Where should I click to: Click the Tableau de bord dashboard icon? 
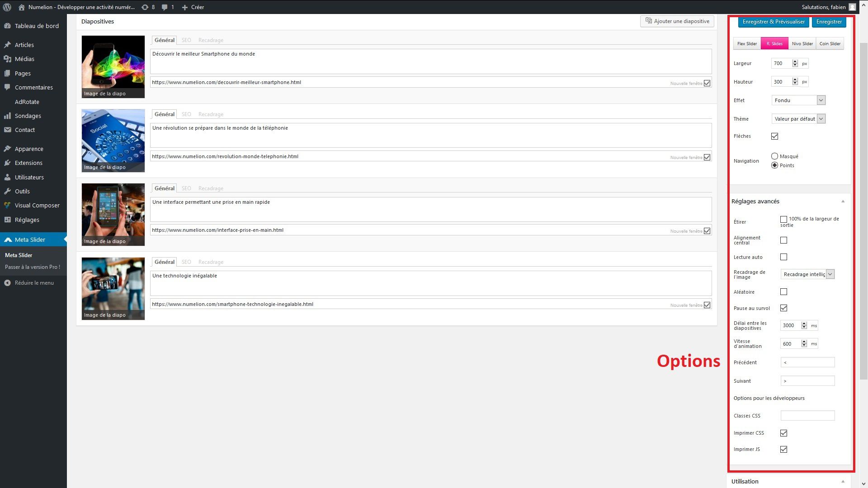pyautogui.click(x=7, y=26)
